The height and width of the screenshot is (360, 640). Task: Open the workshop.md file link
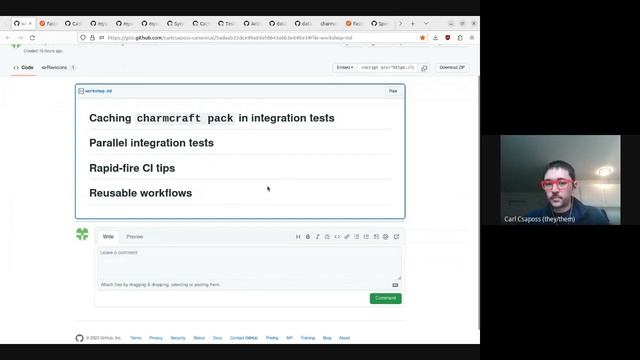pyautogui.click(x=98, y=91)
